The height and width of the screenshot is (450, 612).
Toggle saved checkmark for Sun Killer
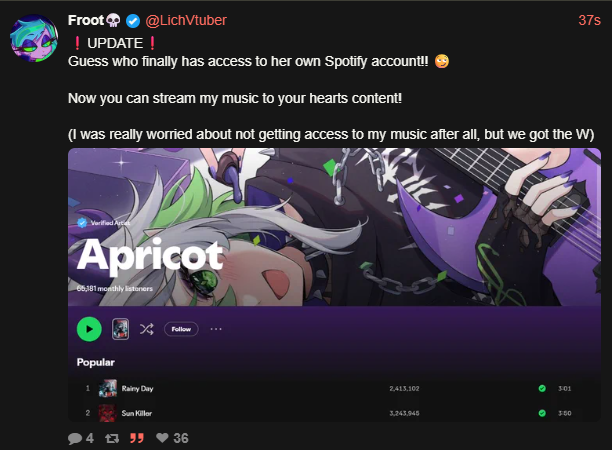542,413
